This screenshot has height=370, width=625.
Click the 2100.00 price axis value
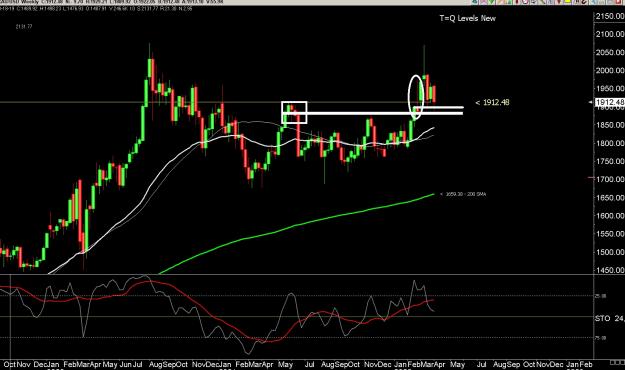(x=610, y=34)
